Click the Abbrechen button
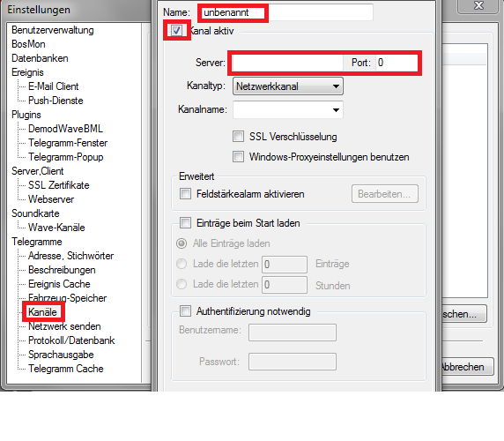This screenshot has width=504, height=441. pyautogui.click(x=467, y=367)
